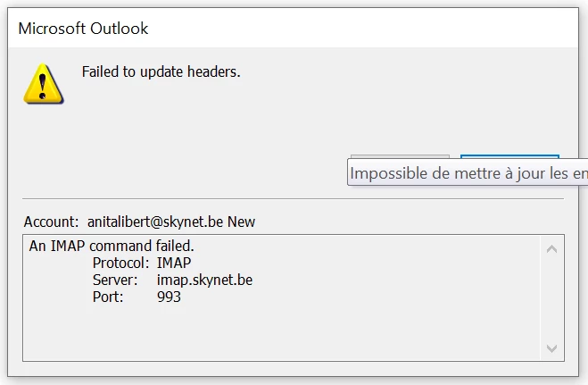Click the 'Port:' label in details
The height and width of the screenshot is (385, 588).
[108, 297]
